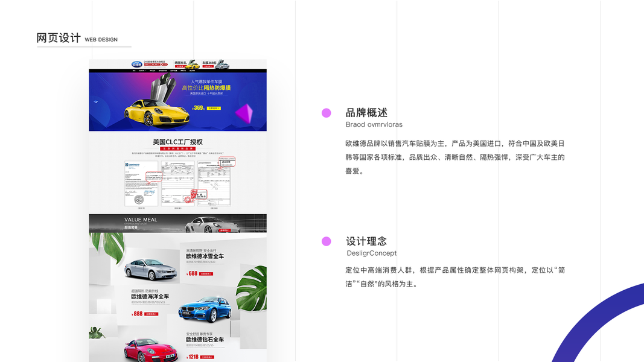Click the black navigation bar in the mockup
This screenshot has height=362, width=644.
(x=178, y=71)
